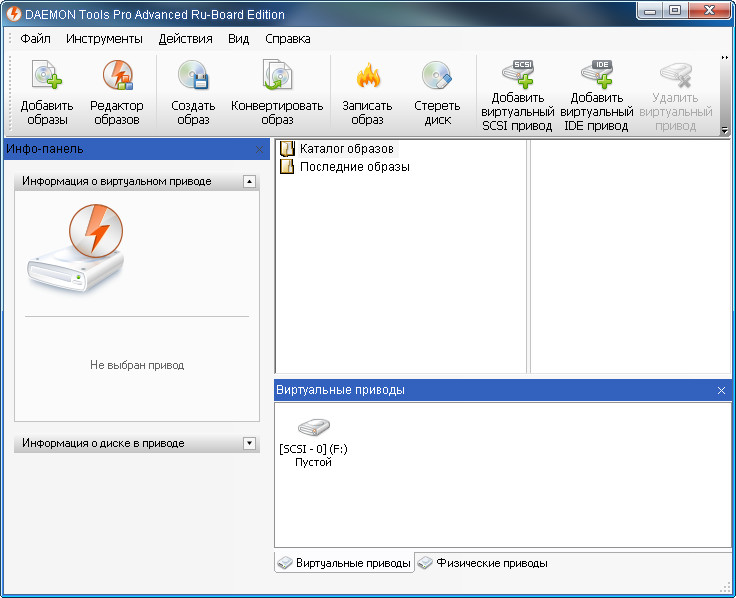Close the Инфо-панель panel
The width and height of the screenshot is (736, 598).
click(260, 149)
